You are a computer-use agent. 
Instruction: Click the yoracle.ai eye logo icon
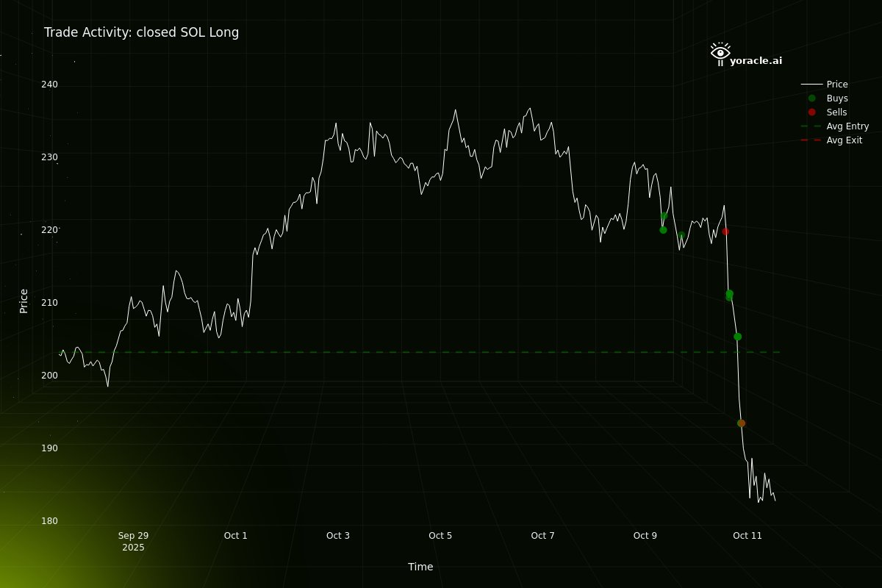click(720, 54)
